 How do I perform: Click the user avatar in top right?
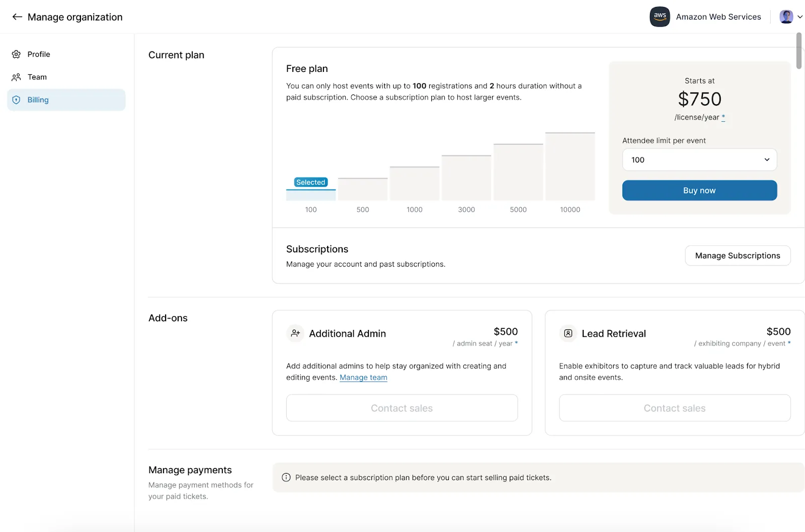[x=786, y=17]
